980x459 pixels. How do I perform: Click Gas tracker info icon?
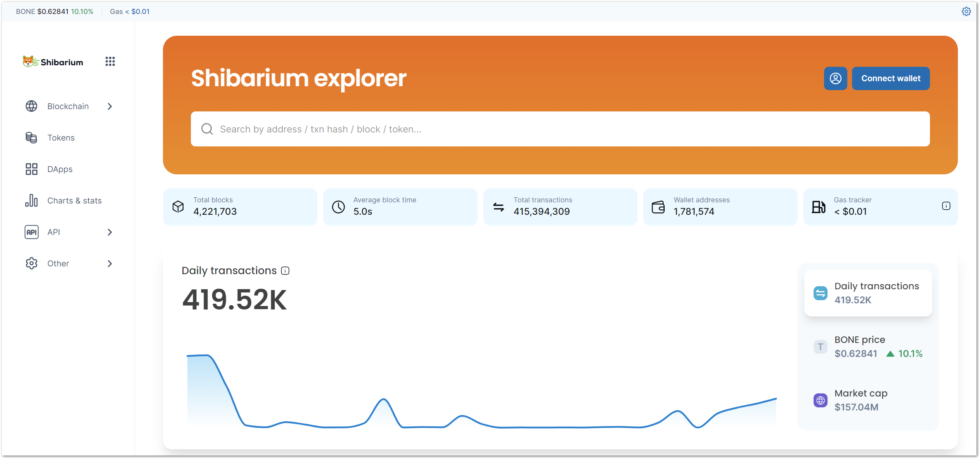(946, 206)
